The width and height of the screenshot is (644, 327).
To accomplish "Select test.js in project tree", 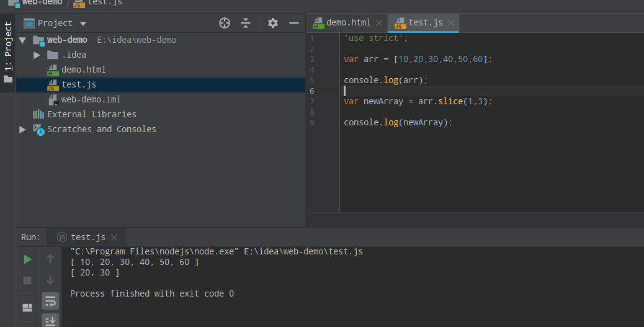I will point(78,84).
